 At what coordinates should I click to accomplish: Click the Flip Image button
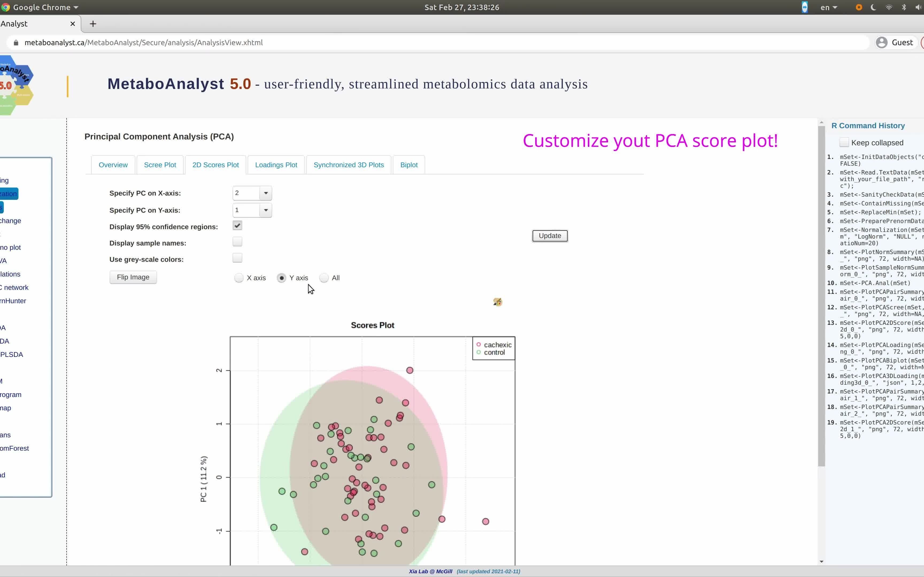(x=133, y=277)
